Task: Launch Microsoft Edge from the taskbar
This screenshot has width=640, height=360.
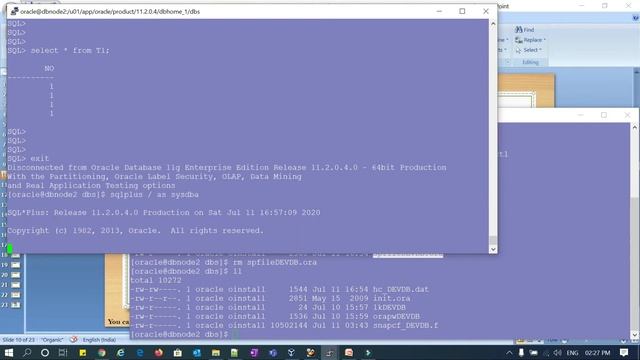Action: coord(140,353)
